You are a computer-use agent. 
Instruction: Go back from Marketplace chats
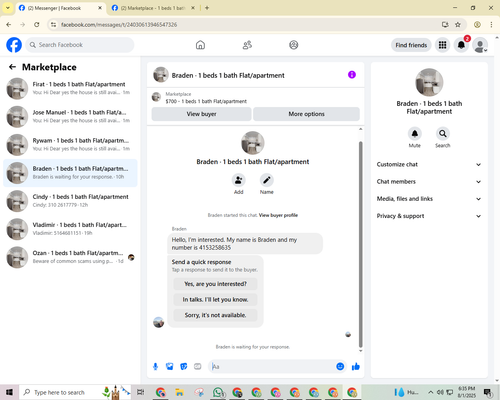coord(12,67)
